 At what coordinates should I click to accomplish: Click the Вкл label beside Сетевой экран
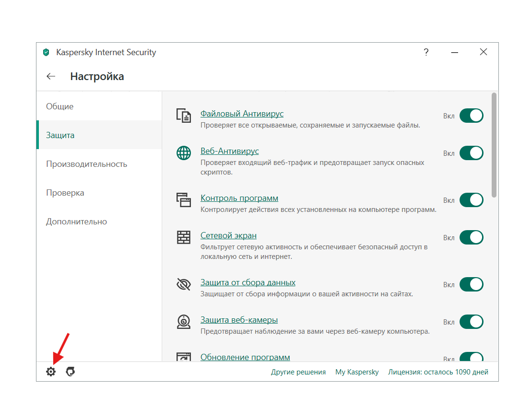click(448, 238)
